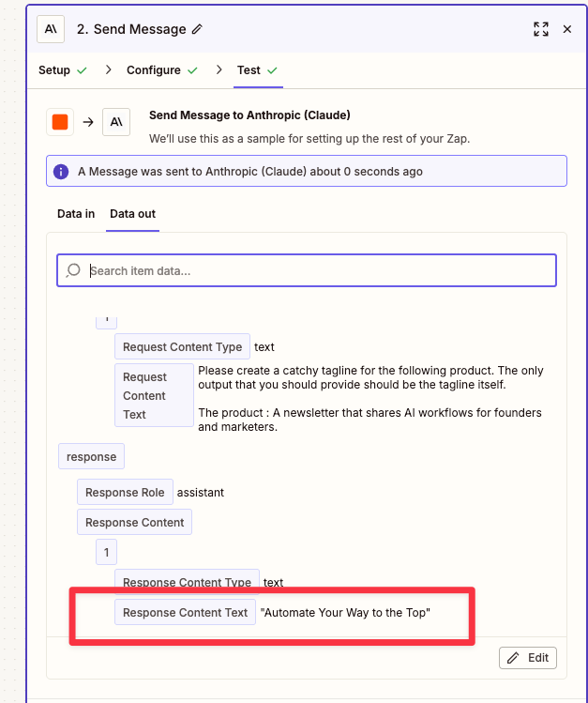This screenshot has height=703, width=588.
Task: Click the search magnifier icon
Action: click(73, 270)
